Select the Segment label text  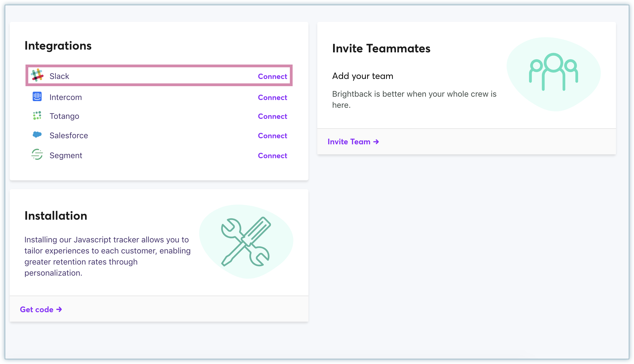pyautogui.click(x=66, y=155)
